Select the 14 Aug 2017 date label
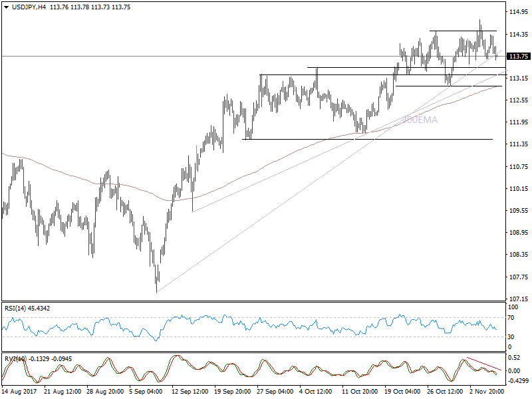The height and width of the screenshot is (399, 532). (x=21, y=392)
